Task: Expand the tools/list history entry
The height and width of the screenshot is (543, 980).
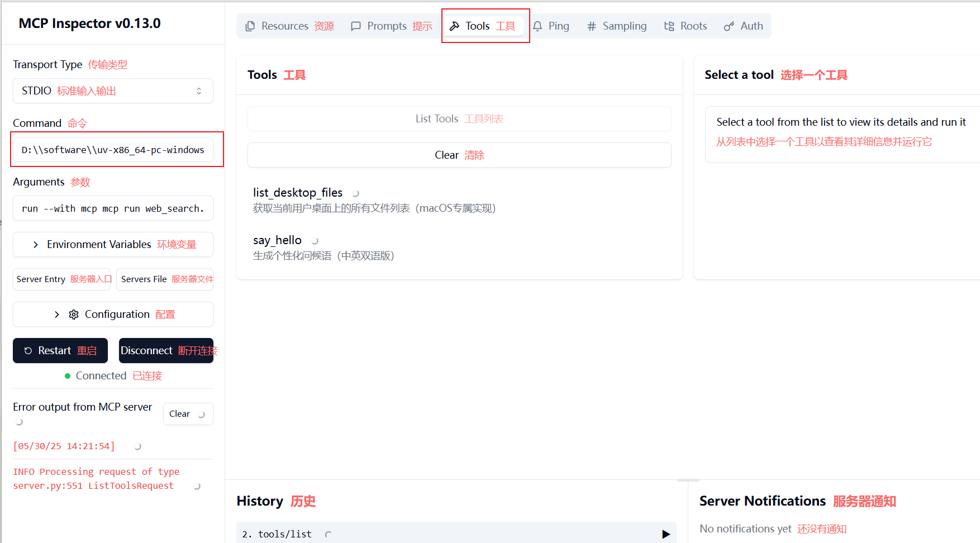Action: 456,534
